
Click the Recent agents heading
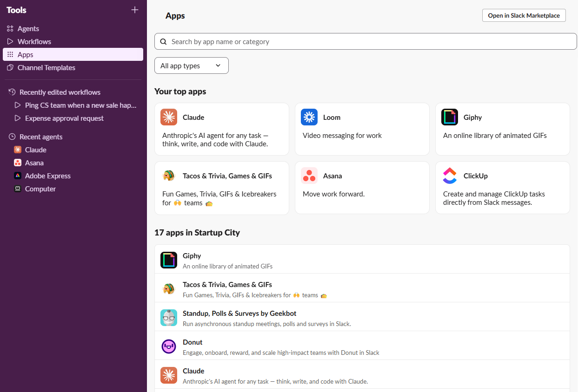click(41, 137)
